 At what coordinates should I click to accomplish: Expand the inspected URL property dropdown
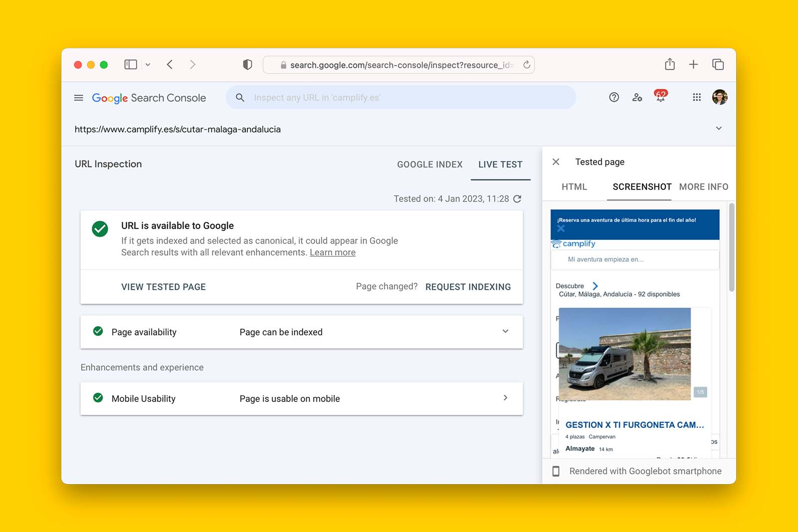tap(719, 128)
